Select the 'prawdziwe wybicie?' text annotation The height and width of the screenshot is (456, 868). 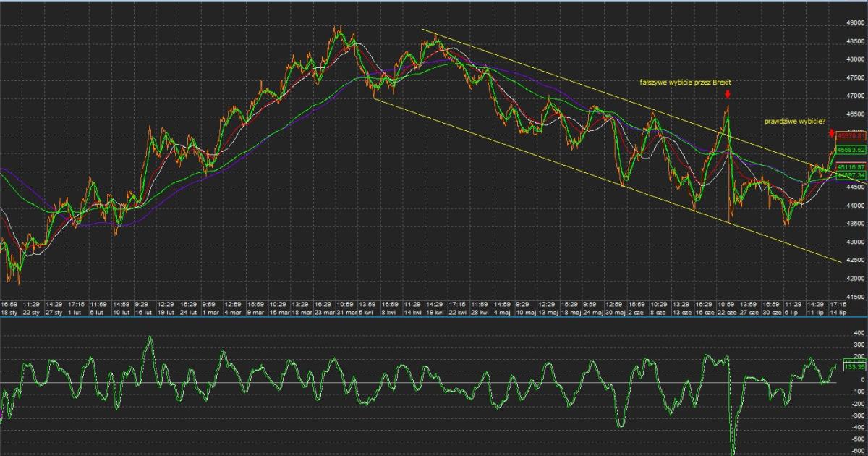794,122
